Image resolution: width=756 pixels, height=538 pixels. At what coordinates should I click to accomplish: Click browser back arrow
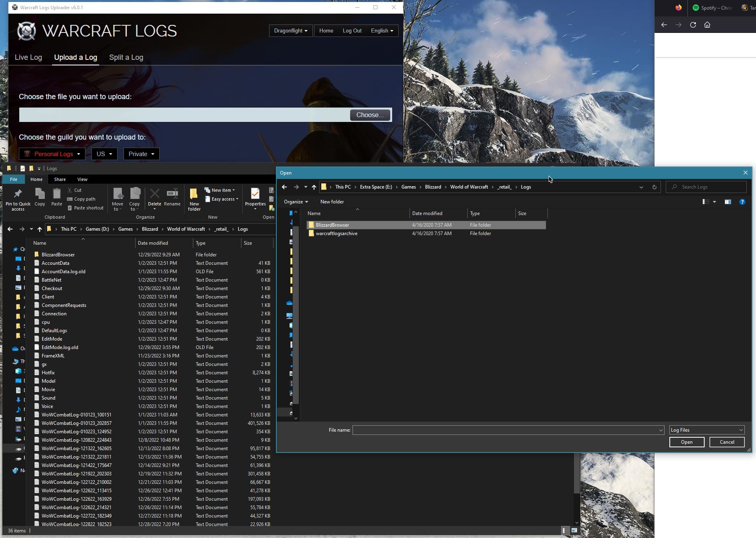tap(664, 25)
